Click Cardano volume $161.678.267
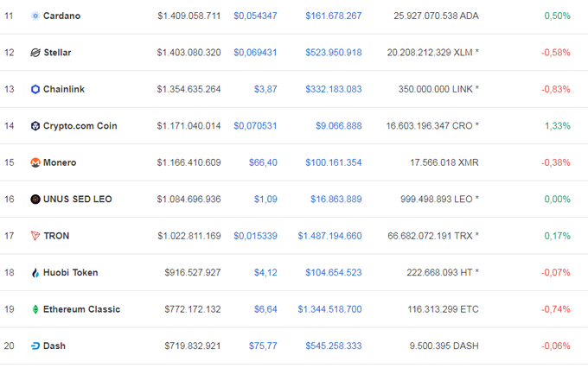 coord(334,16)
